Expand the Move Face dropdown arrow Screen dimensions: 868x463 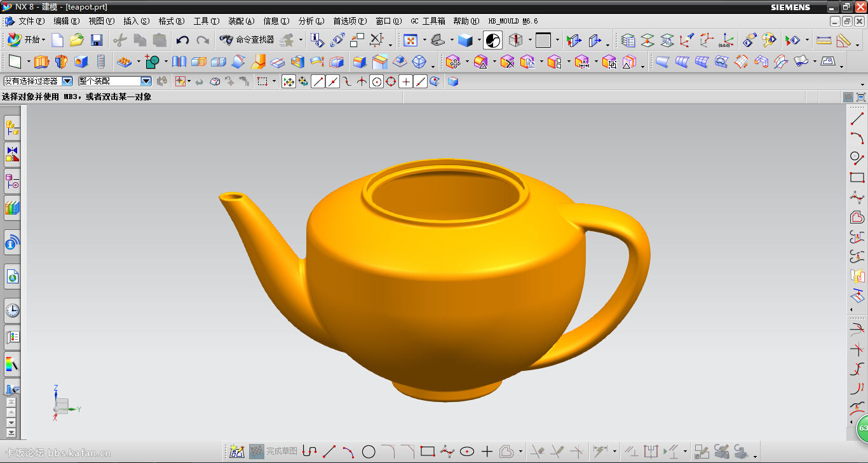click(x=466, y=62)
